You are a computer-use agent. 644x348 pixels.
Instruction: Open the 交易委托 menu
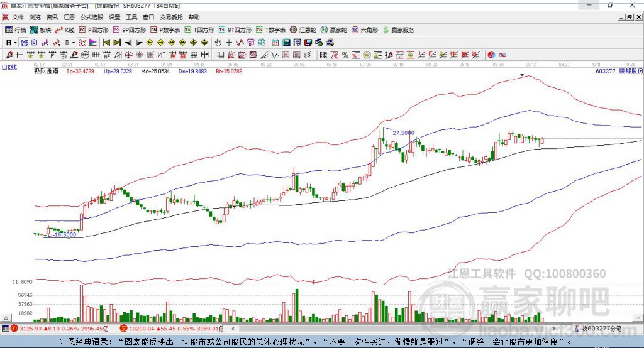point(171,17)
